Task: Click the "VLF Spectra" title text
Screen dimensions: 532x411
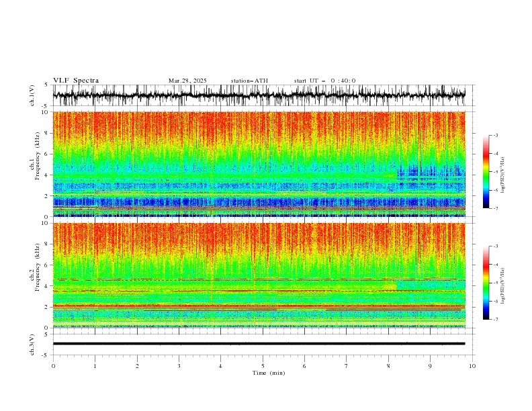Action: click(x=76, y=81)
